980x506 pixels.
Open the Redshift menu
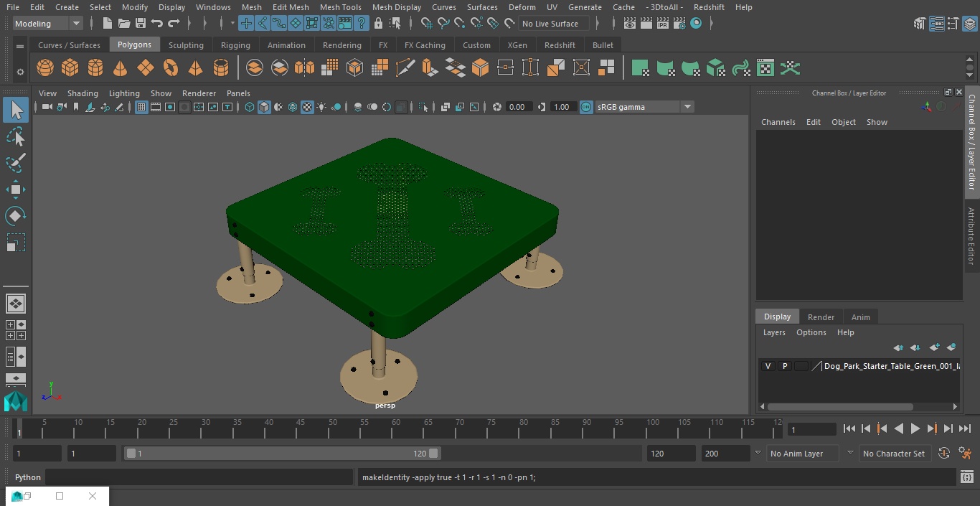709,7
